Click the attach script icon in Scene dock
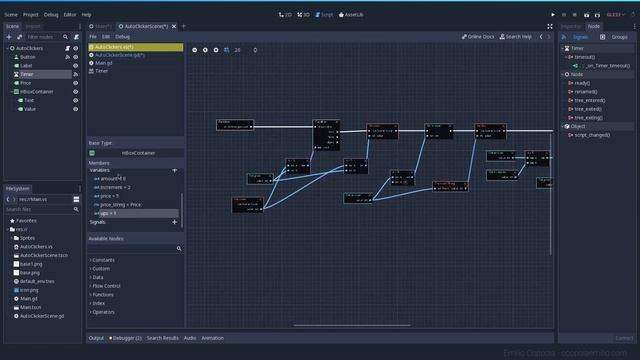 click(76, 37)
